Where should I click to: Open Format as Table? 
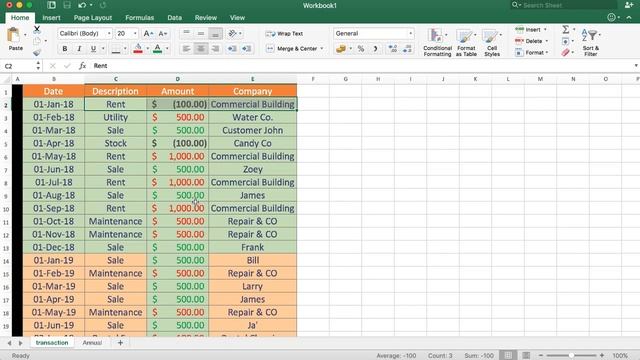pyautogui.click(x=466, y=42)
